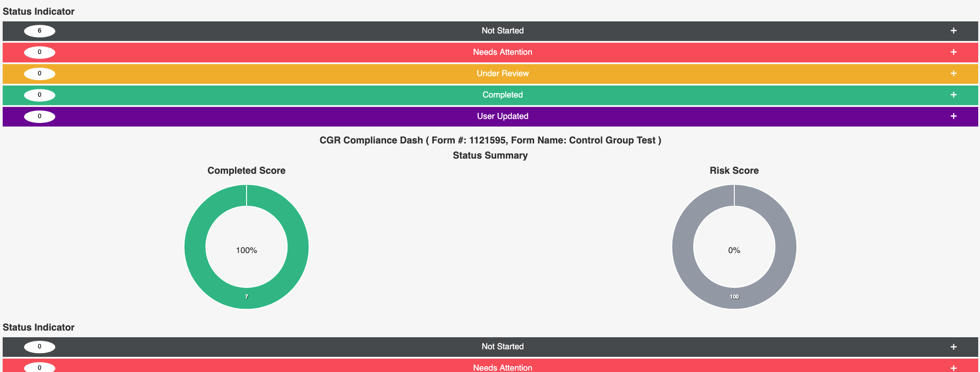
Task: Expand the Under Review status label
Action: (x=502, y=74)
